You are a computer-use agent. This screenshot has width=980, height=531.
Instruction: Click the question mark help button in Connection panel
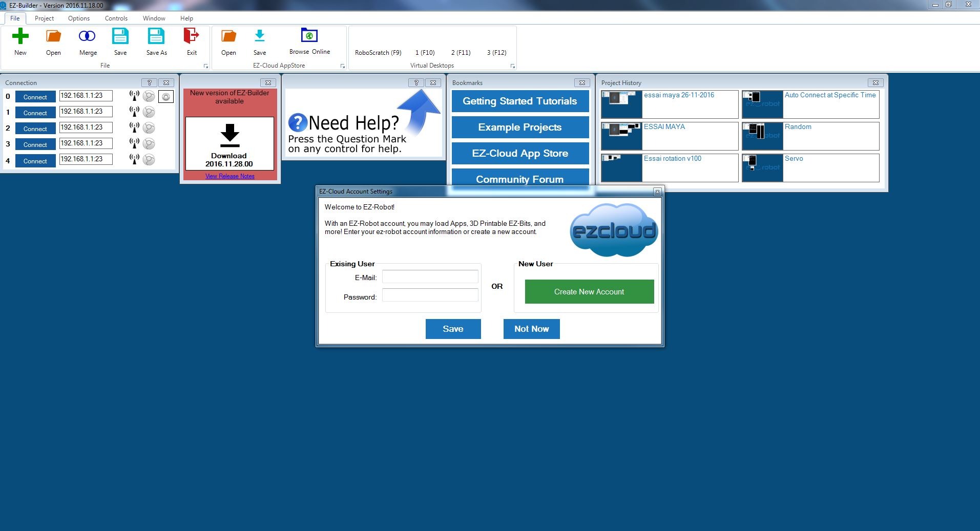tap(149, 82)
